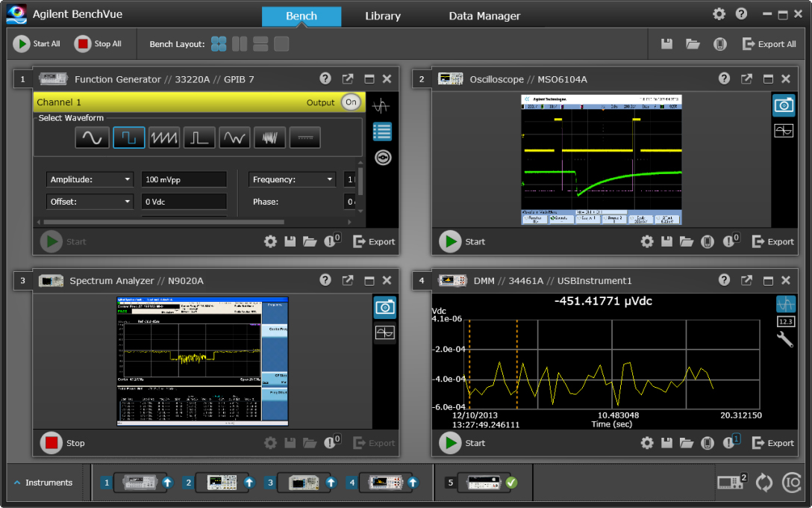Select the pulse waveform icon
Image resolution: width=812 pixels, height=508 pixels.
point(199,138)
